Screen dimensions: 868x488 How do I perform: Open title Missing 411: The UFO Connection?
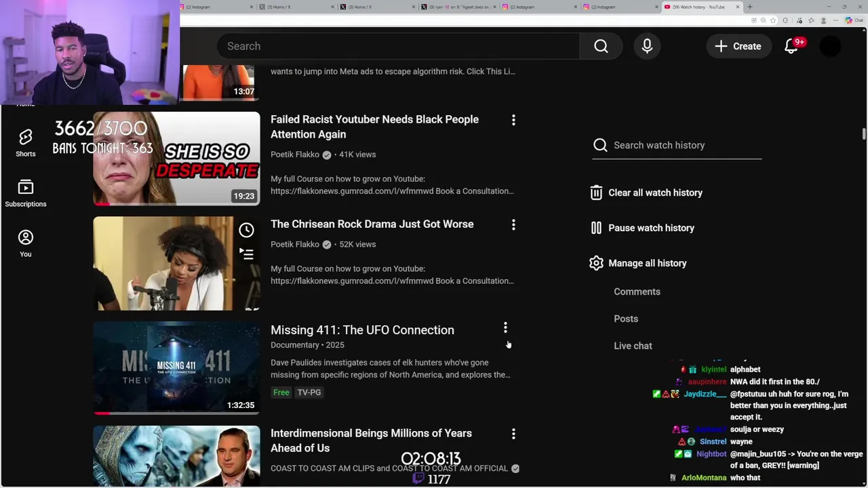[x=362, y=330]
